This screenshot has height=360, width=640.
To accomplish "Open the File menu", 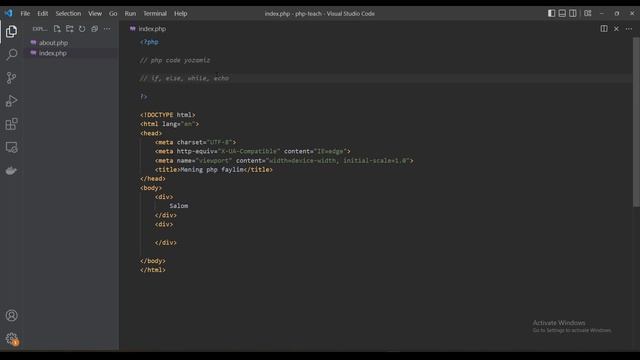I will coord(25,13).
